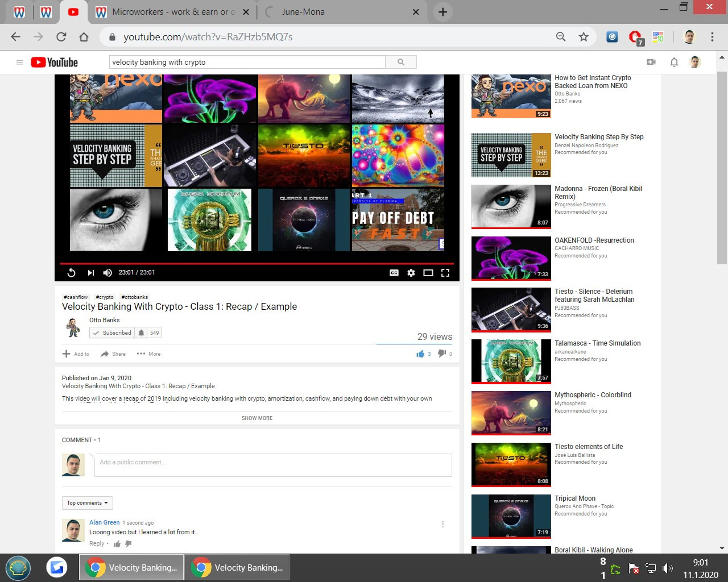Open the Otto Banks channel link
This screenshot has height=582, width=728.
(105, 320)
